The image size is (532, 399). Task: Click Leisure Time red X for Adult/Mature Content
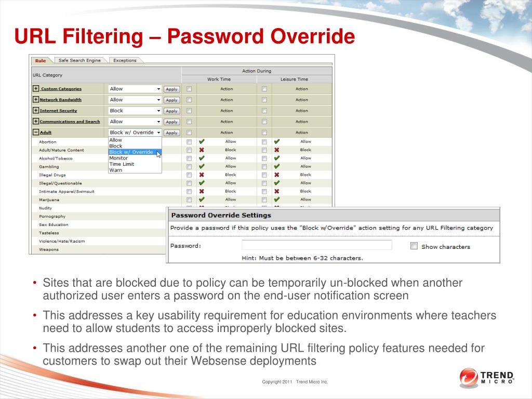[277, 150]
